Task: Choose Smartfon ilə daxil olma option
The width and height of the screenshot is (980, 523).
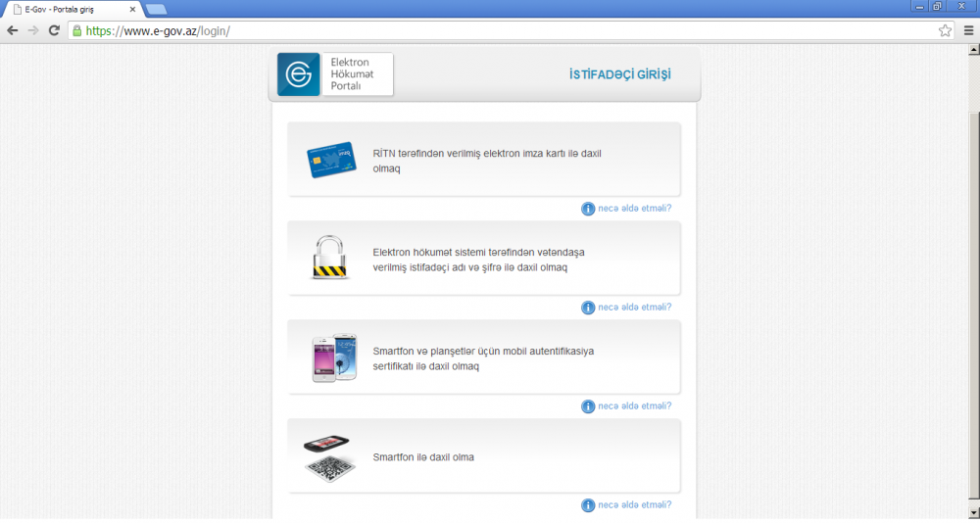Action: (484, 456)
